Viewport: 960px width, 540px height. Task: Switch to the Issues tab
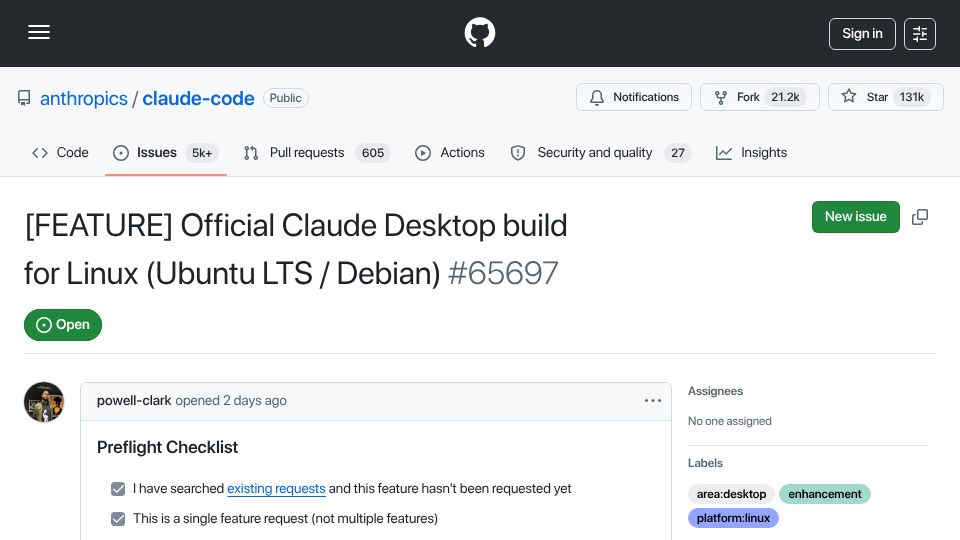click(165, 152)
